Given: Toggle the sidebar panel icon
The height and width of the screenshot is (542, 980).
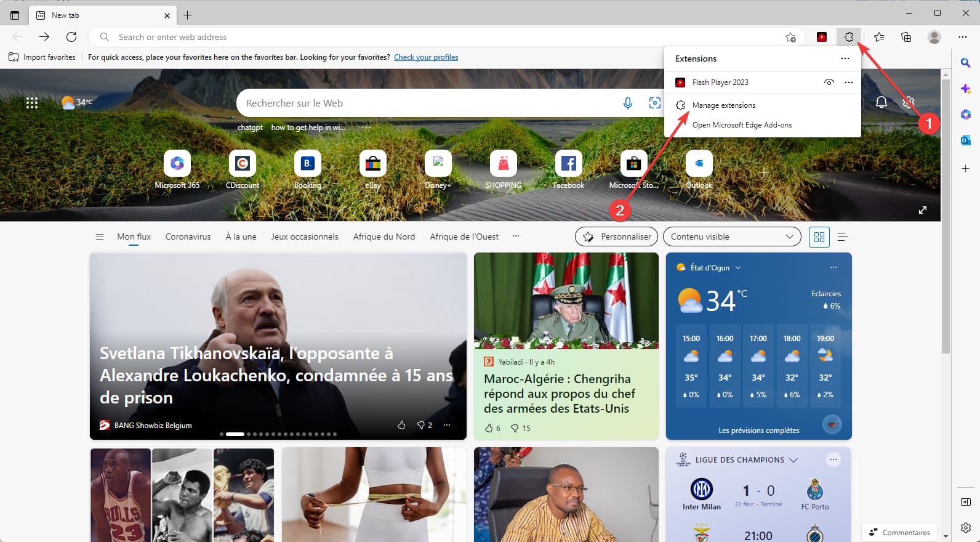Looking at the screenshot, I should coord(966,502).
